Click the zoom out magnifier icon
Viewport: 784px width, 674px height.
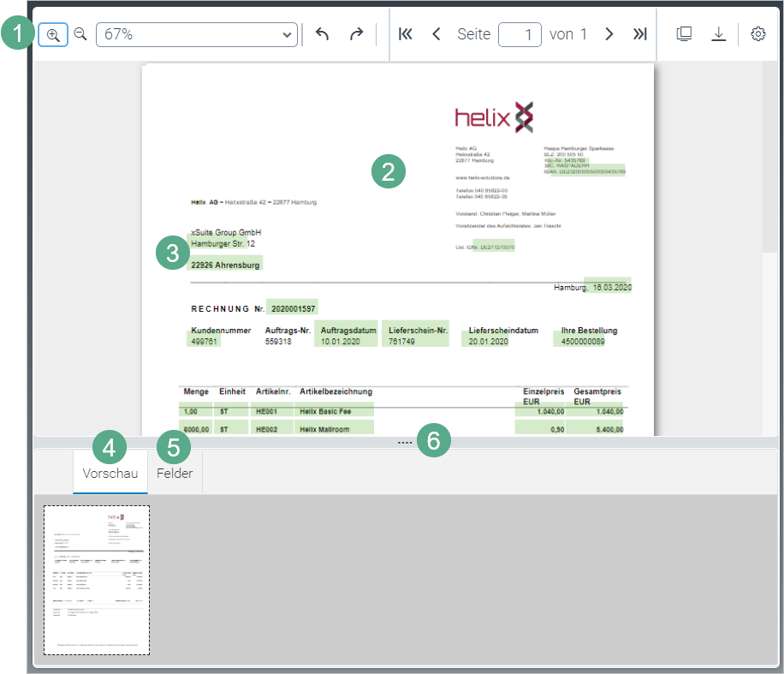pyautogui.click(x=80, y=34)
